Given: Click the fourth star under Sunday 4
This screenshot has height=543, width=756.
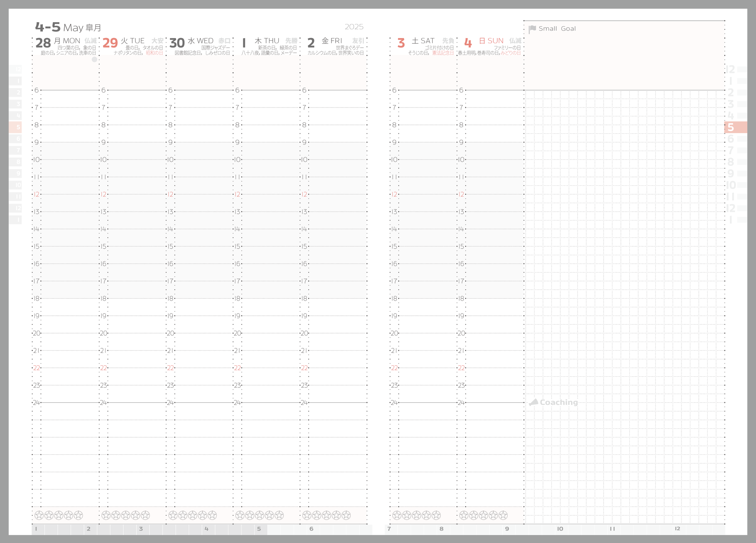Looking at the screenshot, I should [493, 515].
